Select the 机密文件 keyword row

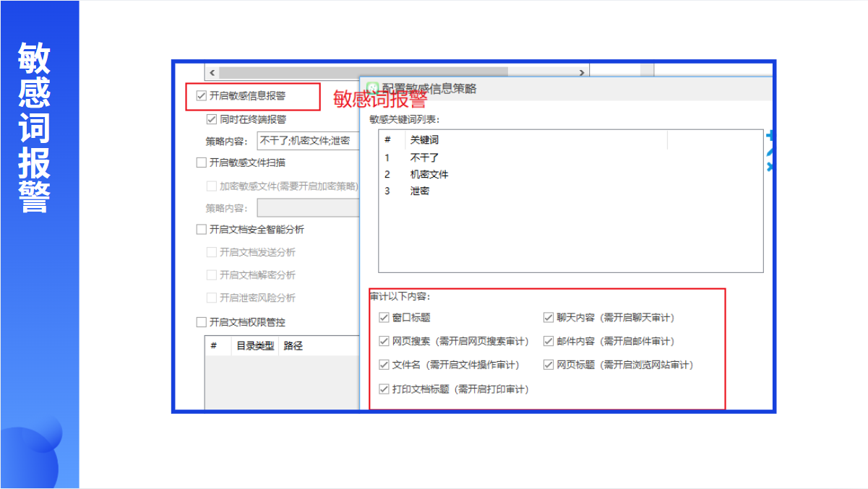pos(429,174)
